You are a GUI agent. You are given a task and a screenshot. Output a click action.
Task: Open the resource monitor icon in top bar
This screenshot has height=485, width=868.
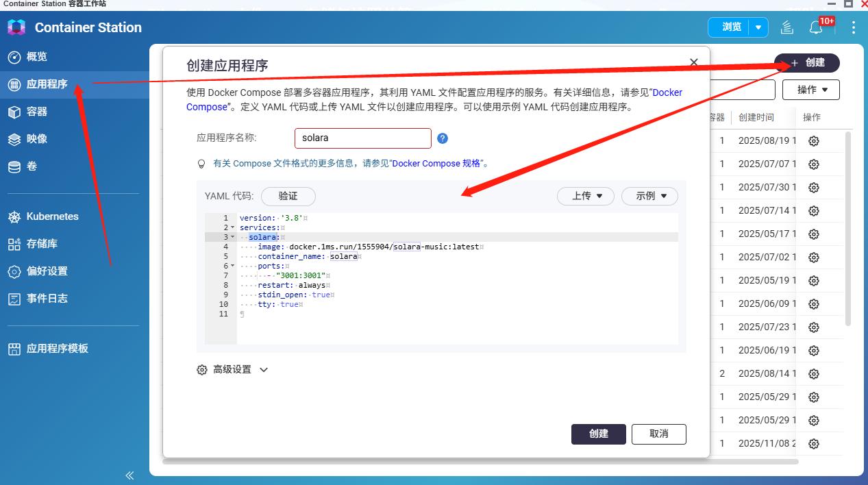click(786, 27)
